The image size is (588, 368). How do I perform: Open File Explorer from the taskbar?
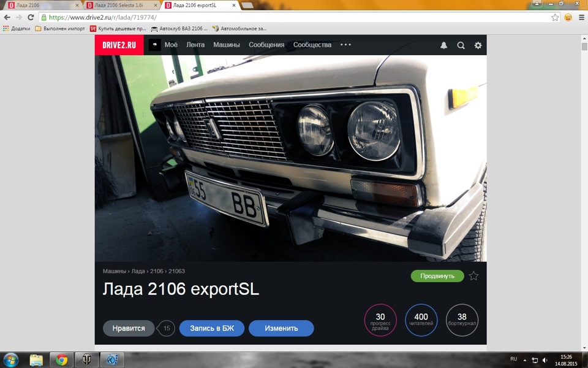tap(36, 360)
